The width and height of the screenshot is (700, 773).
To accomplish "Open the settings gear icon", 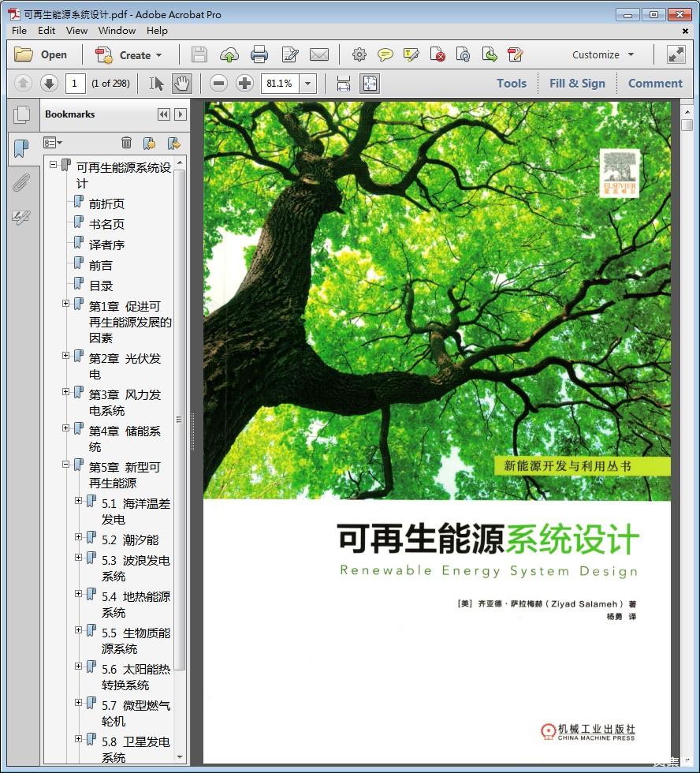I will click(x=359, y=54).
